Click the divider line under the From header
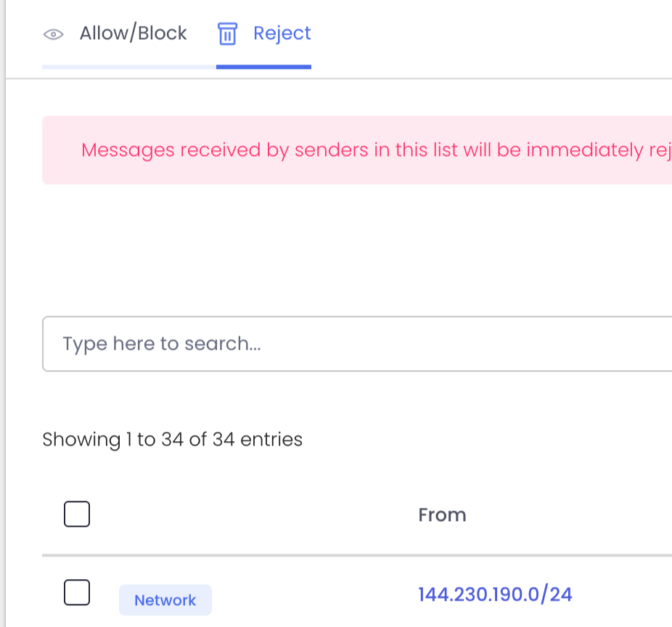The height and width of the screenshot is (627, 672). 357,555
